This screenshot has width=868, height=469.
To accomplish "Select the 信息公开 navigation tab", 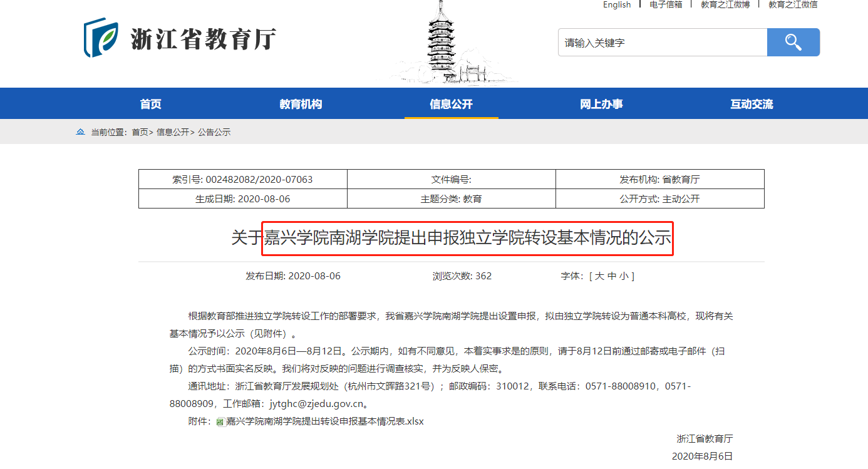I will click(x=451, y=104).
